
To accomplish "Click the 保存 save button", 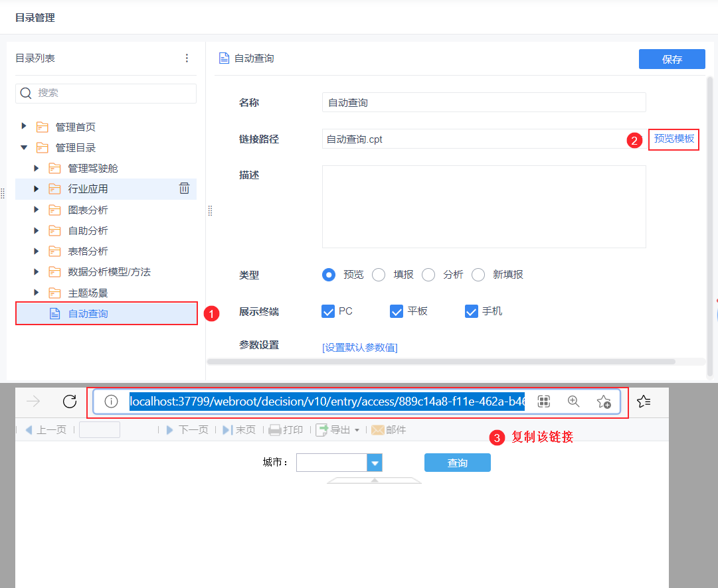I will pyautogui.click(x=672, y=59).
